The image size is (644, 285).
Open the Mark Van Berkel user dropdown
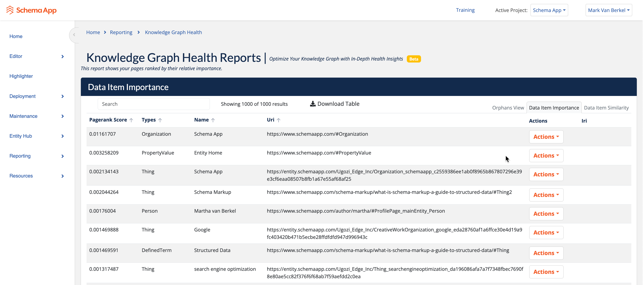[609, 10]
